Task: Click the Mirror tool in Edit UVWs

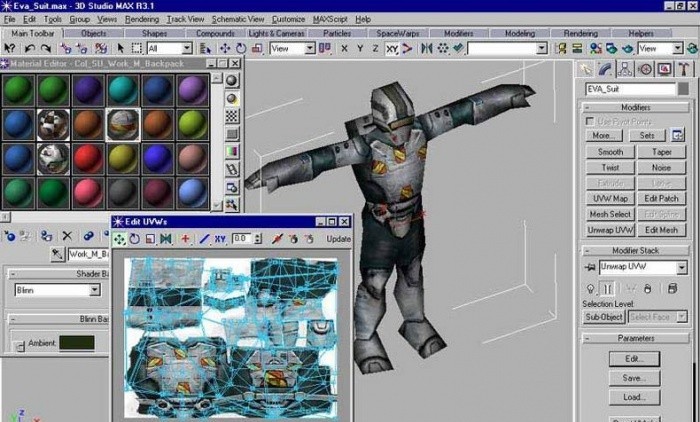Action: point(166,239)
